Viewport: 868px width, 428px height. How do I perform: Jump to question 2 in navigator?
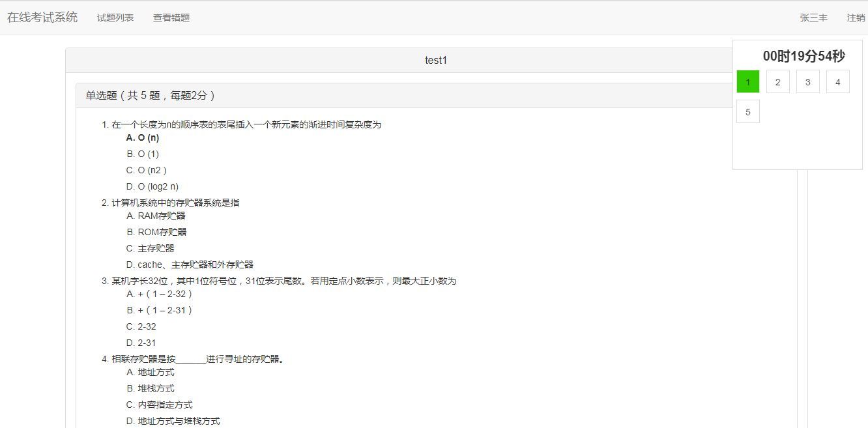click(778, 81)
